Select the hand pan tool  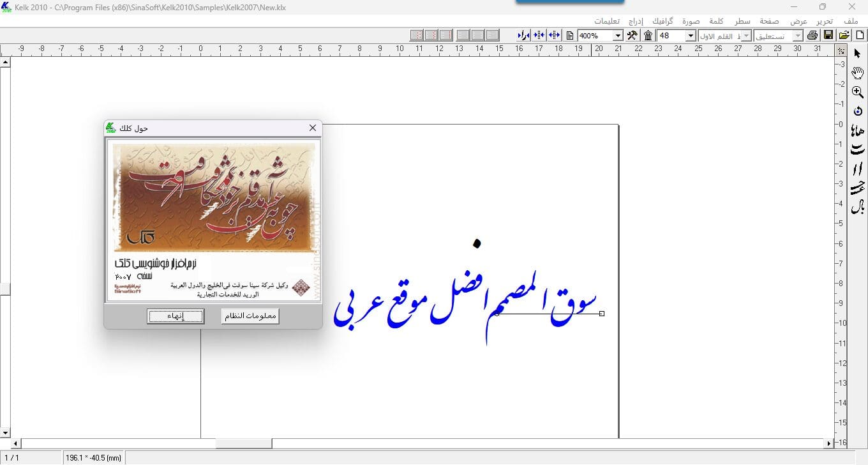click(857, 73)
